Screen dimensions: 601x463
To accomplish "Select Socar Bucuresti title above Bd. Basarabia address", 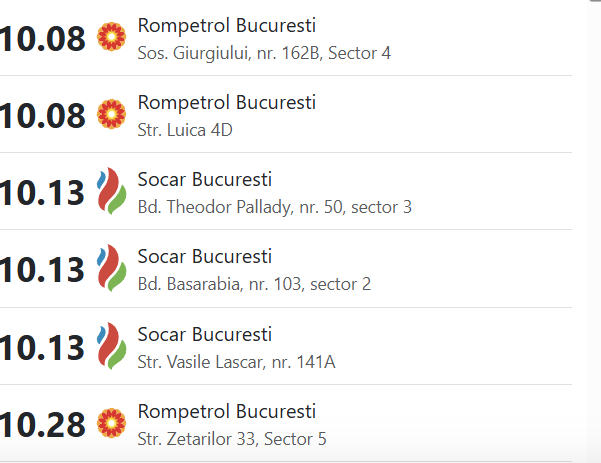I will click(205, 257).
